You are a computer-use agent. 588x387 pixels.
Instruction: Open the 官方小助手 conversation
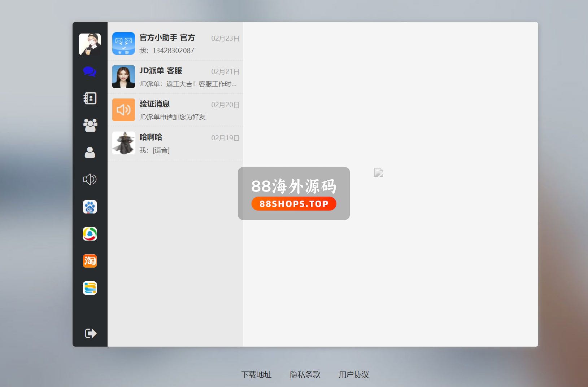tap(175, 44)
